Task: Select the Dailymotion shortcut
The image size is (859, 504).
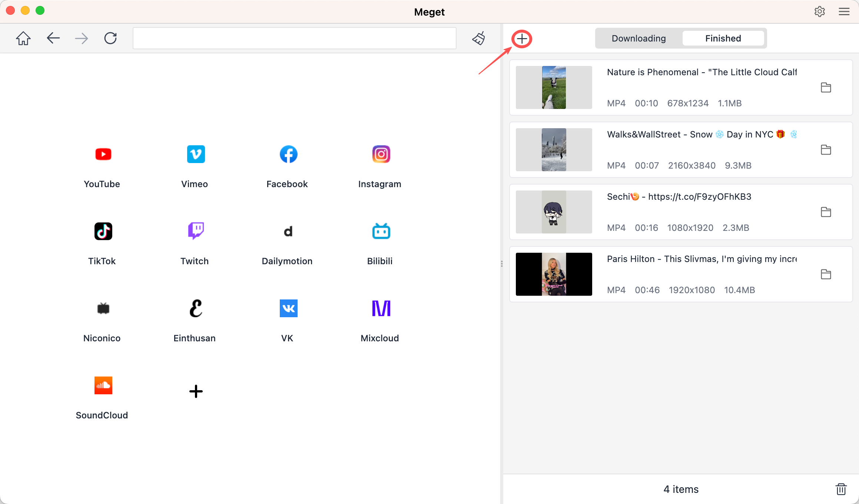Action: [287, 231]
